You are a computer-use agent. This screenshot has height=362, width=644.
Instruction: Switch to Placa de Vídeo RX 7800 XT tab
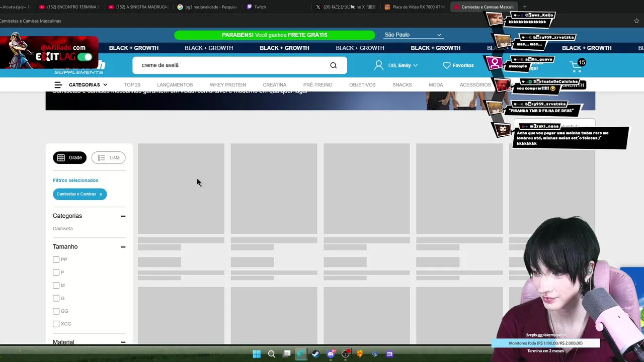[x=415, y=7]
